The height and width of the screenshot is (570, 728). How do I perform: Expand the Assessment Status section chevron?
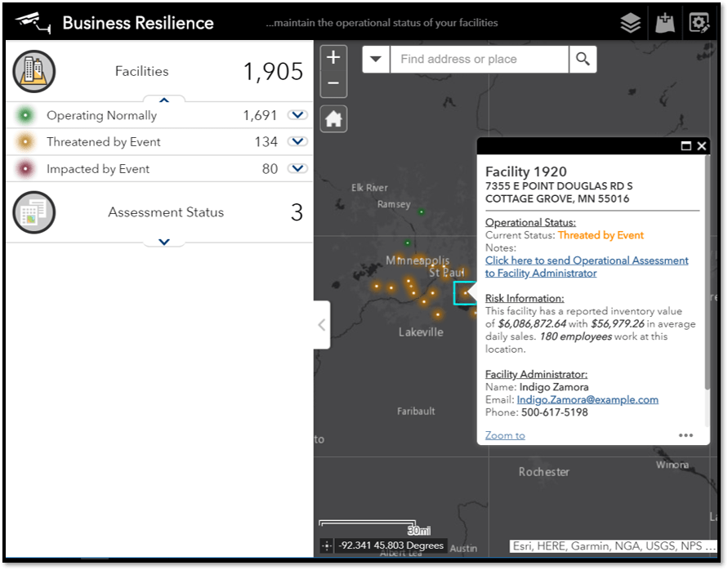pos(163,242)
